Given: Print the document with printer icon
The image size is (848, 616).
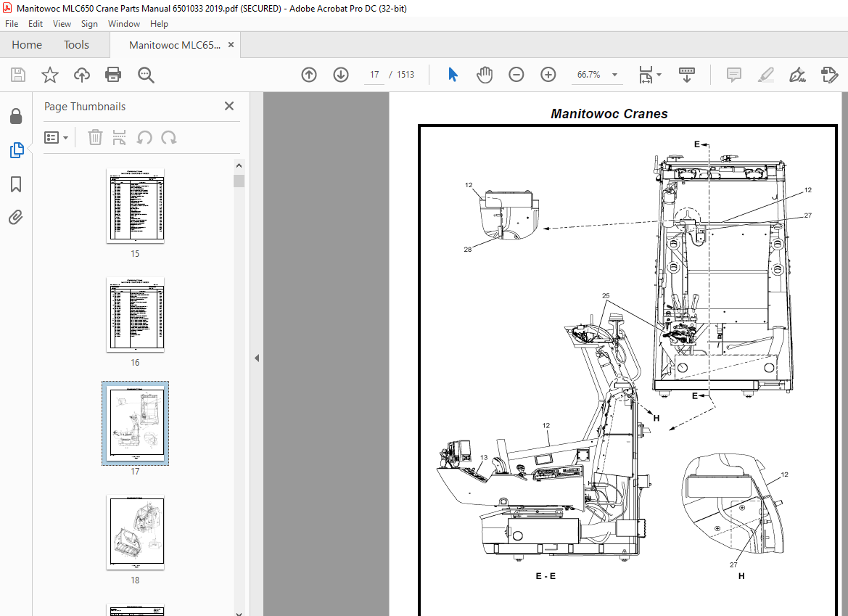Looking at the screenshot, I should pos(113,75).
